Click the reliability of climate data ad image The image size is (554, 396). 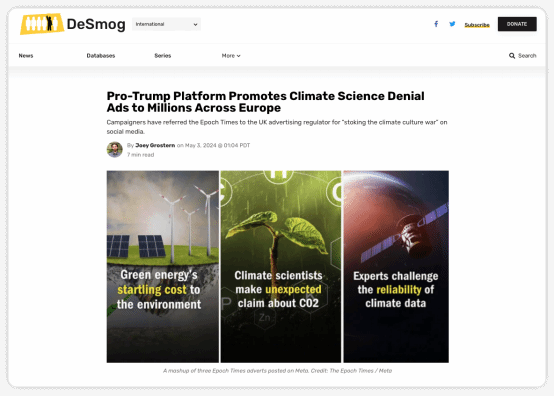(x=396, y=267)
